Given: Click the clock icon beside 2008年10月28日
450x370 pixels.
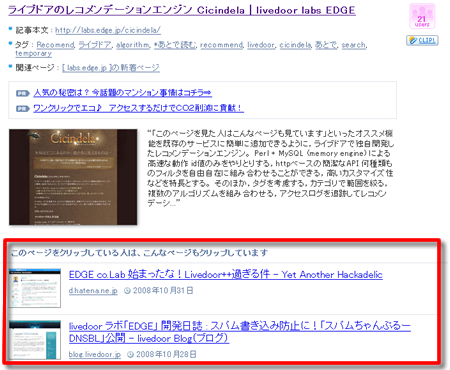Looking at the screenshot, I should tap(130, 355).
